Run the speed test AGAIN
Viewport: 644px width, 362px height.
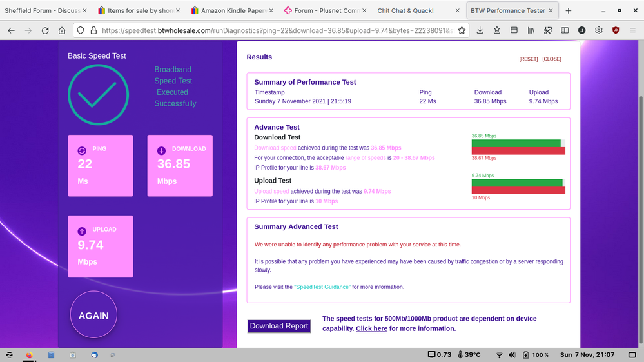pyautogui.click(x=93, y=315)
